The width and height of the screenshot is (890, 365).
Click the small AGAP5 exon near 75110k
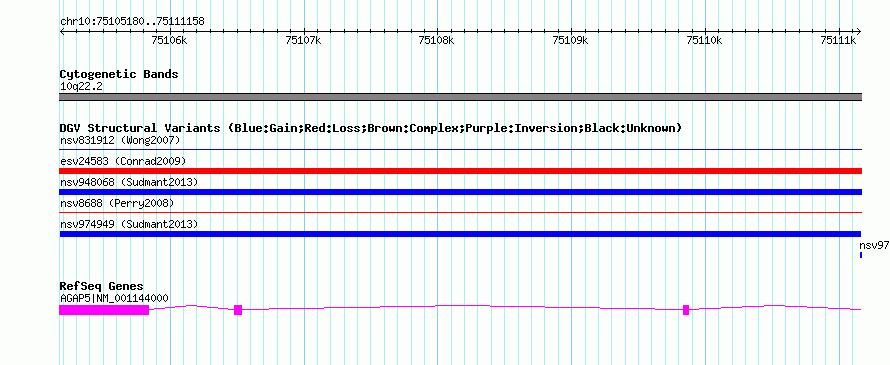(x=686, y=310)
